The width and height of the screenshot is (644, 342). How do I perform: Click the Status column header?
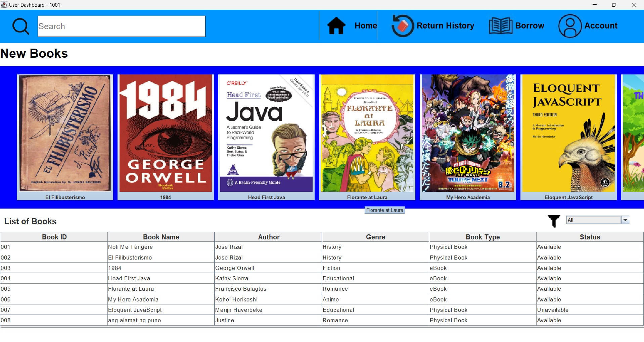coord(590,237)
